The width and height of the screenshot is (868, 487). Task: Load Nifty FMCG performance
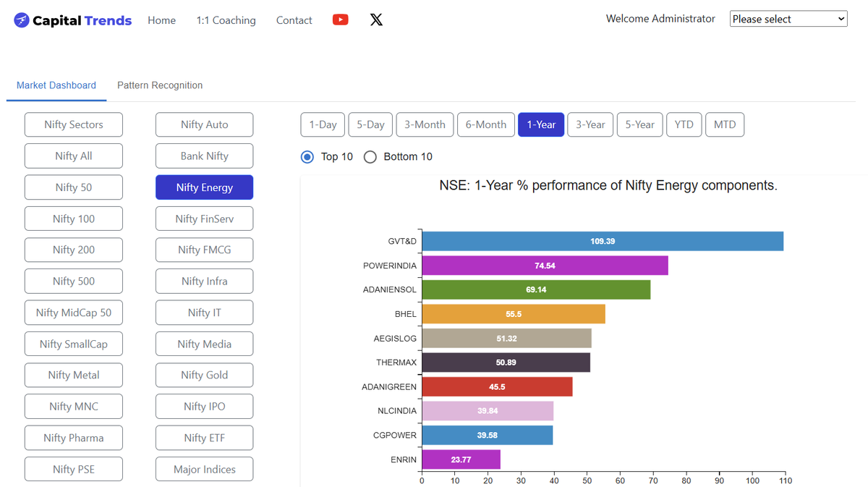point(205,250)
